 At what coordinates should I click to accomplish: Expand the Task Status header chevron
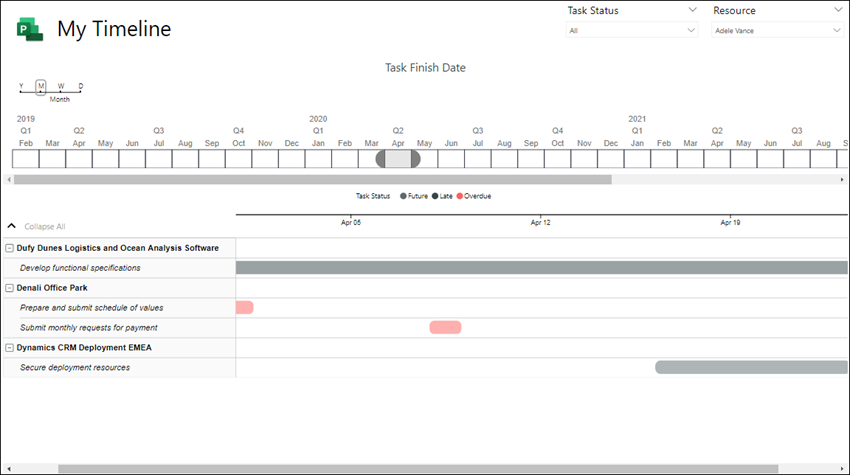coord(692,10)
